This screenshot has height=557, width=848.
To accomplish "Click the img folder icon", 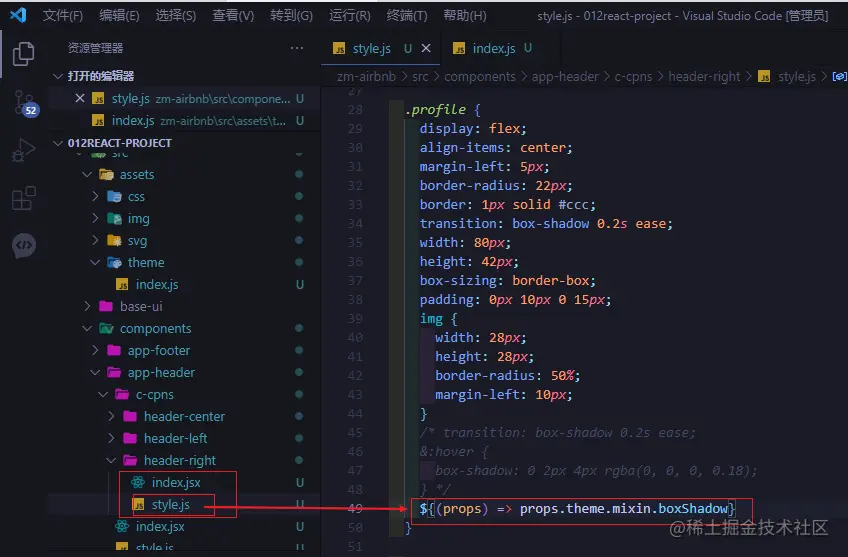I will pos(114,218).
